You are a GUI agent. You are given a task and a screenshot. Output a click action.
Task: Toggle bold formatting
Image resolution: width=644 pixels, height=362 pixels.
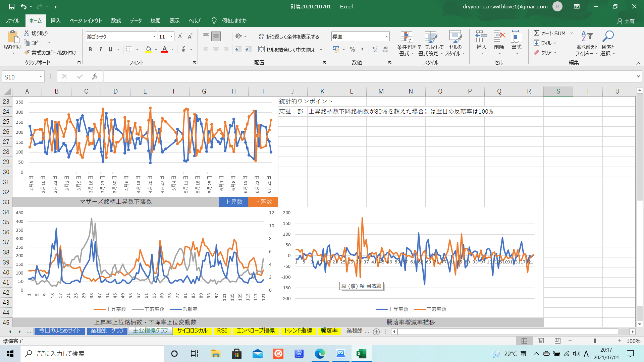point(90,50)
